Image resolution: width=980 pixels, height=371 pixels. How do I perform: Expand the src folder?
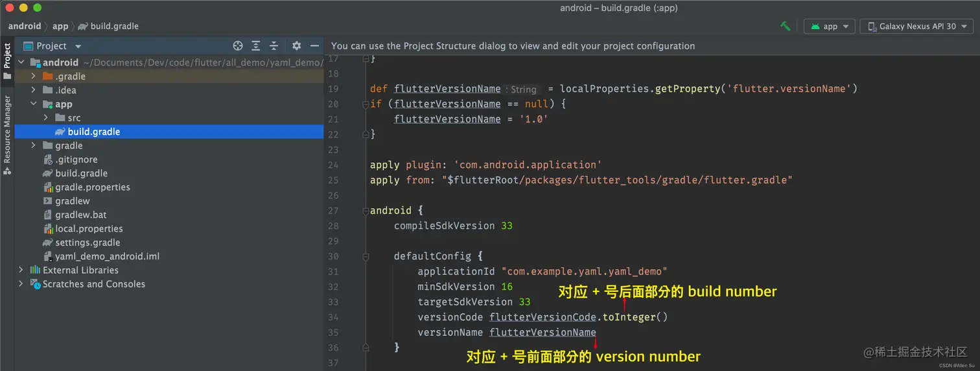(x=46, y=118)
